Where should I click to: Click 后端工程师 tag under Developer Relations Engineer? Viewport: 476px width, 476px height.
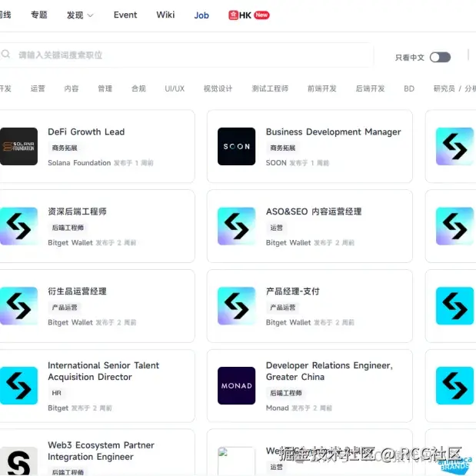pos(285,393)
